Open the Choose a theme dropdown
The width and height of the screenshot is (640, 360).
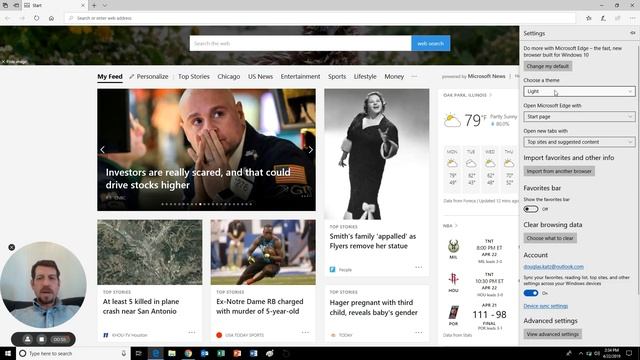[579, 91]
